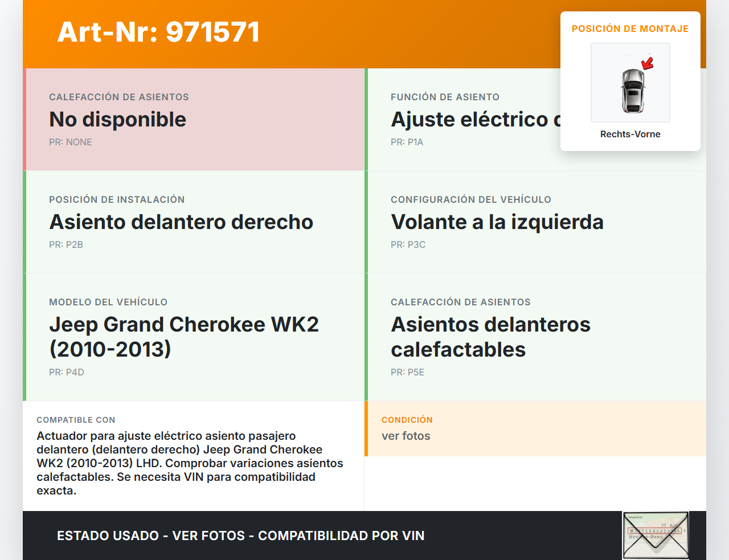The image size is (729, 560).
Task: Click the 'PR: NONE' code
Action: (71, 142)
